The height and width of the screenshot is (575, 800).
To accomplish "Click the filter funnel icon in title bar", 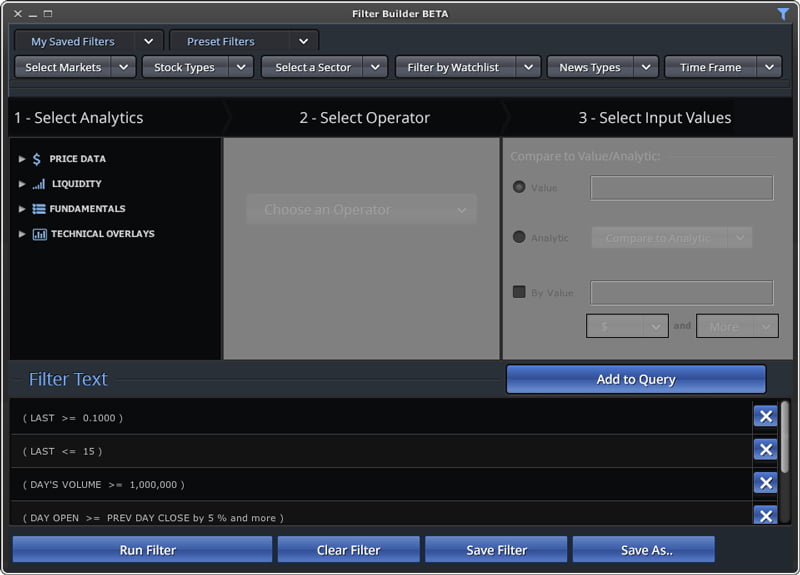I will pyautogui.click(x=783, y=14).
